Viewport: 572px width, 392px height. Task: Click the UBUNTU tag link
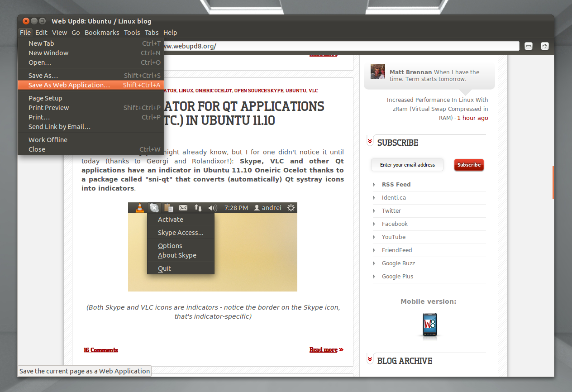pyautogui.click(x=296, y=91)
